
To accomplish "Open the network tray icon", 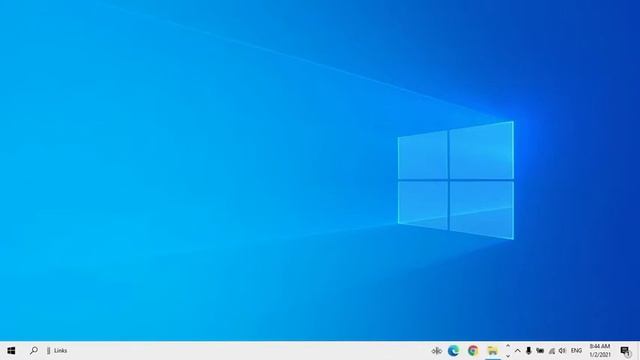I will click(x=552, y=351).
